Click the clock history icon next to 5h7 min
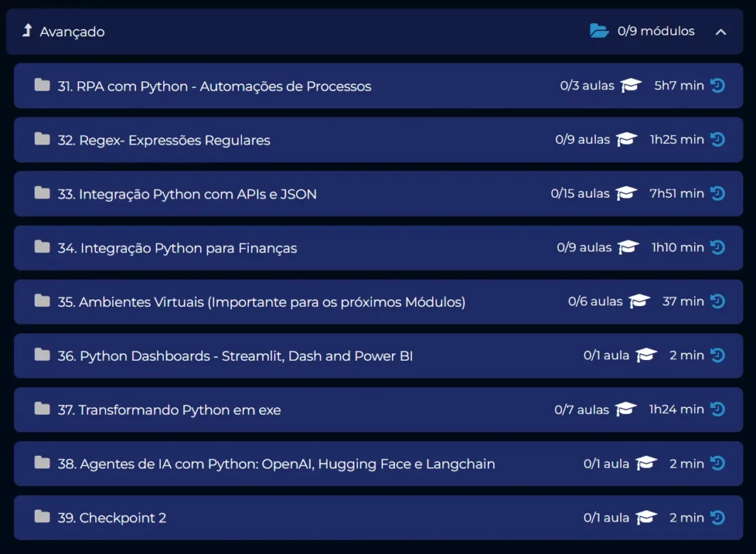 pos(718,86)
